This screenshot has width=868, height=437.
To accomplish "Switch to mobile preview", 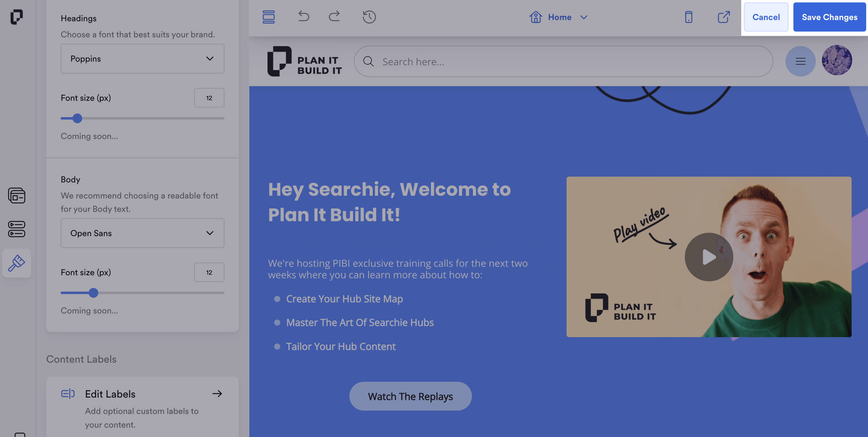I will pyautogui.click(x=688, y=17).
